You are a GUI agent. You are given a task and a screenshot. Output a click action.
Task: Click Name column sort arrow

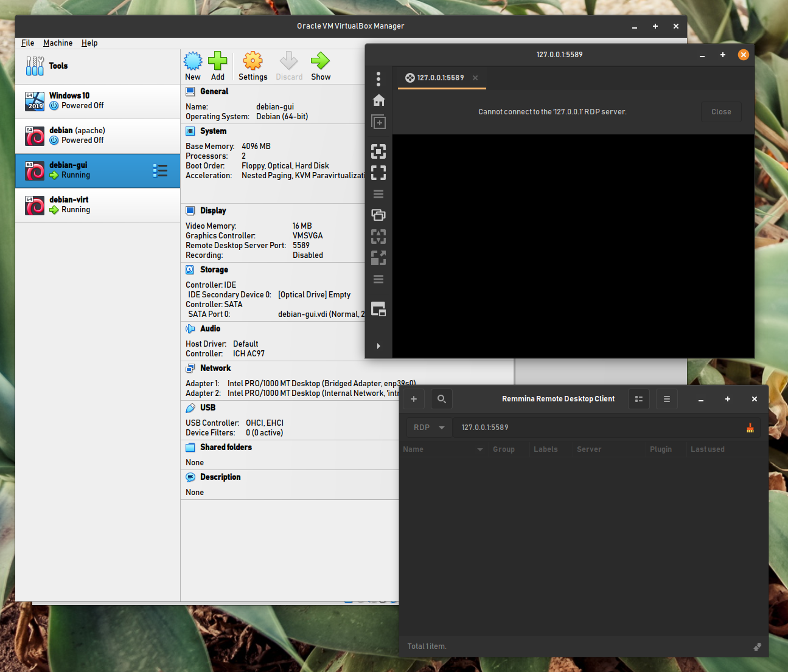click(x=480, y=449)
